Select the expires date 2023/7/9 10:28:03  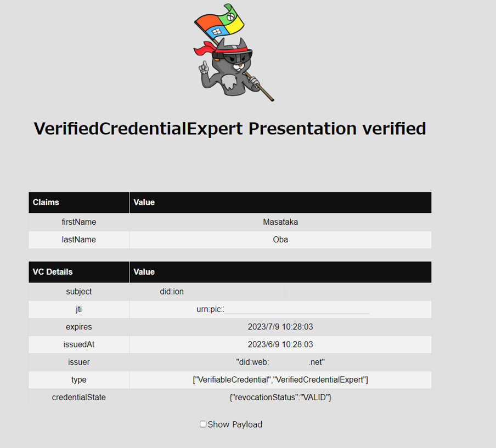pos(280,327)
